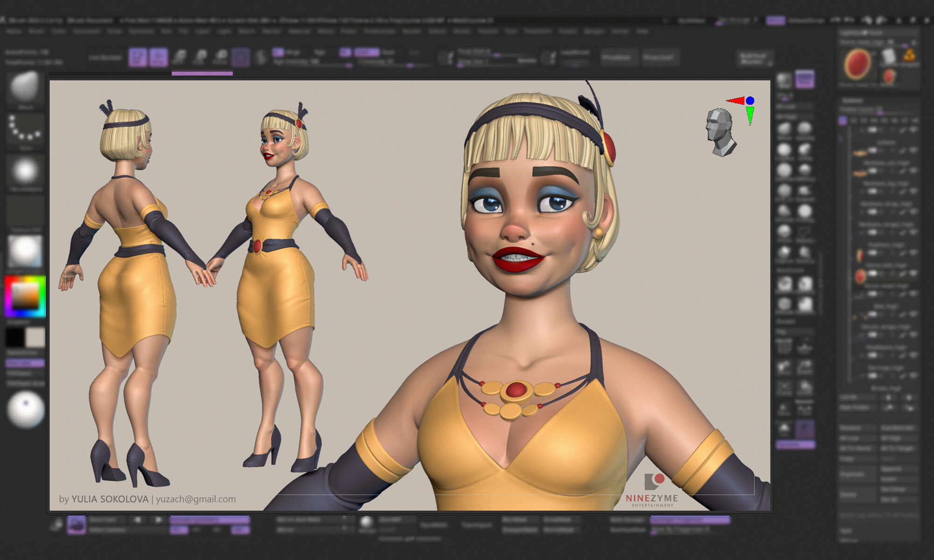The width and height of the screenshot is (934, 560).
Task: Select the large red gem tool thumbnail
Action: 857,64
